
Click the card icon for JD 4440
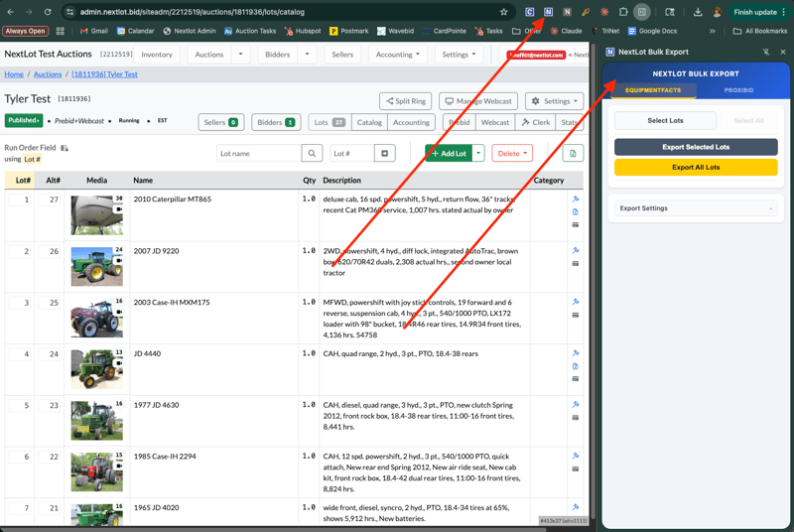[x=576, y=378]
